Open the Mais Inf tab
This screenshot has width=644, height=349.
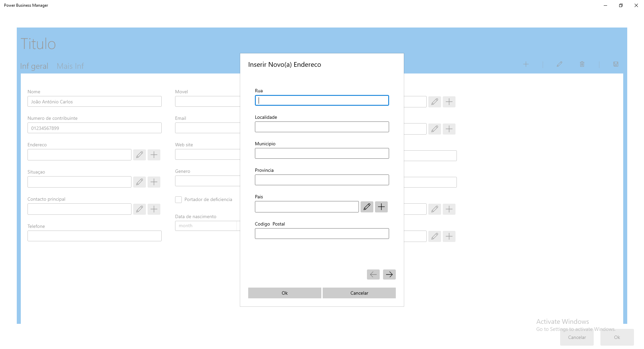70,66
